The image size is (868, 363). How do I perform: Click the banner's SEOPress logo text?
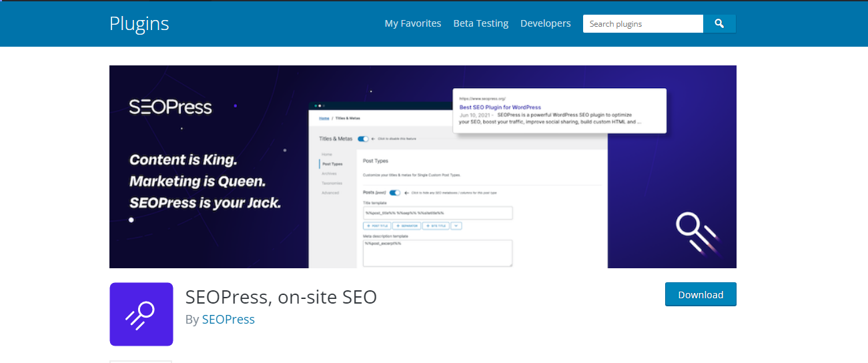pos(170,107)
